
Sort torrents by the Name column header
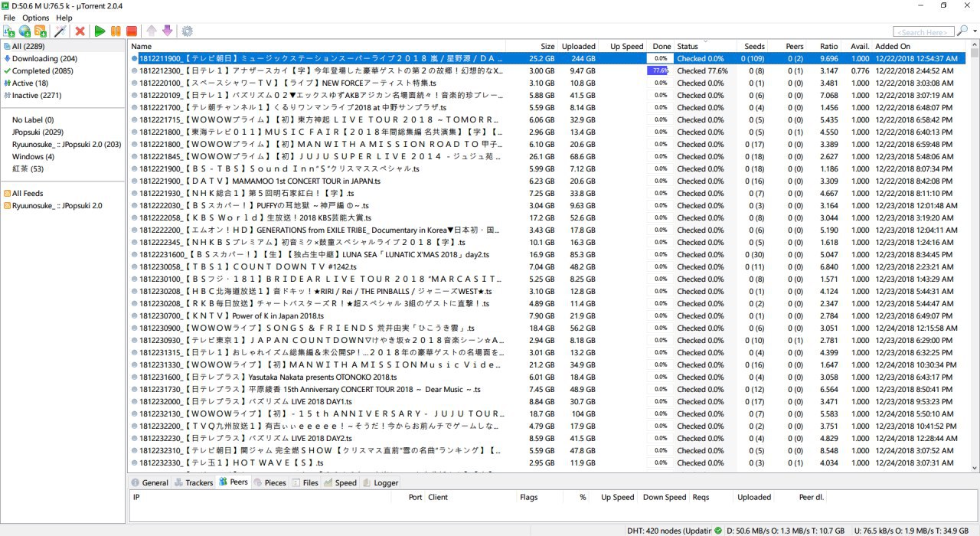tap(317, 47)
